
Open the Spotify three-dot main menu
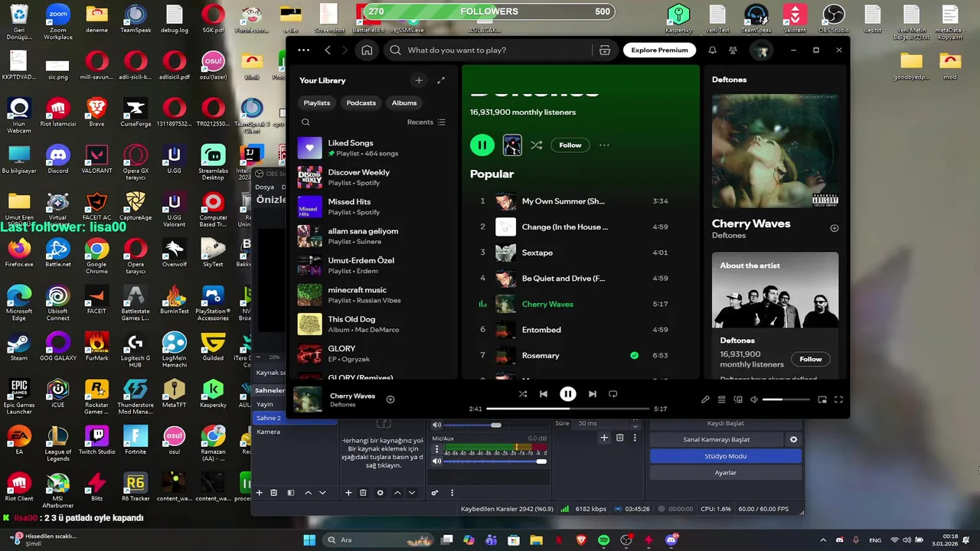[304, 50]
